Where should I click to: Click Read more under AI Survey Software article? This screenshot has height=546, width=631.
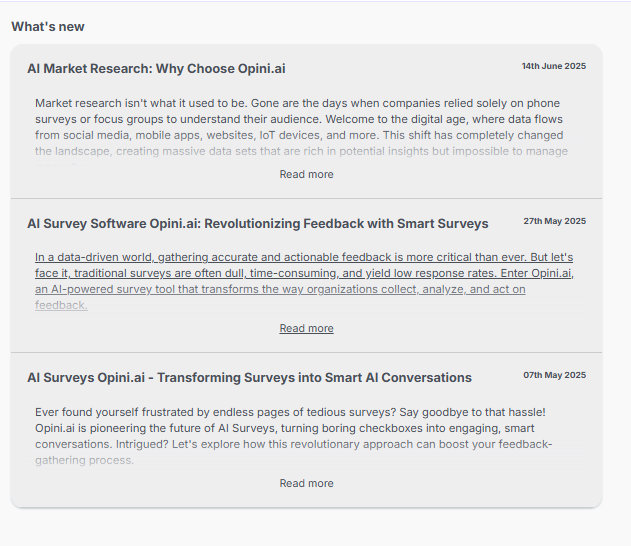[306, 329]
